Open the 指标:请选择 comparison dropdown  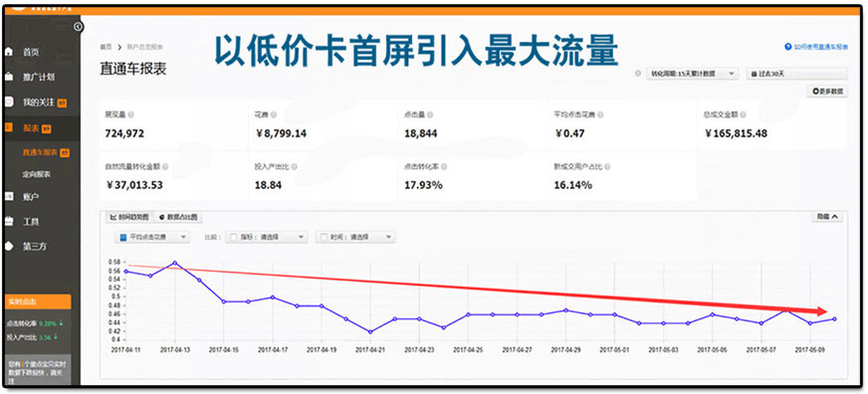click(x=266, y=237)
